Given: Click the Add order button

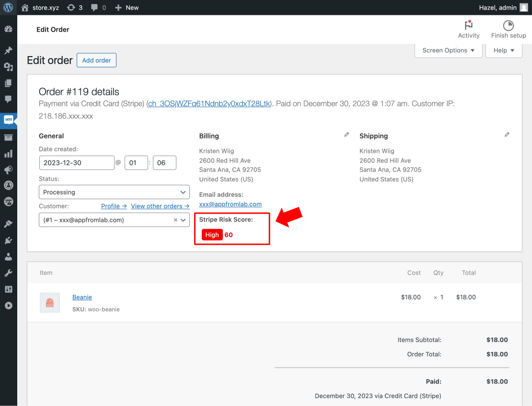Looking at the screenshot, I should [96, 60].
